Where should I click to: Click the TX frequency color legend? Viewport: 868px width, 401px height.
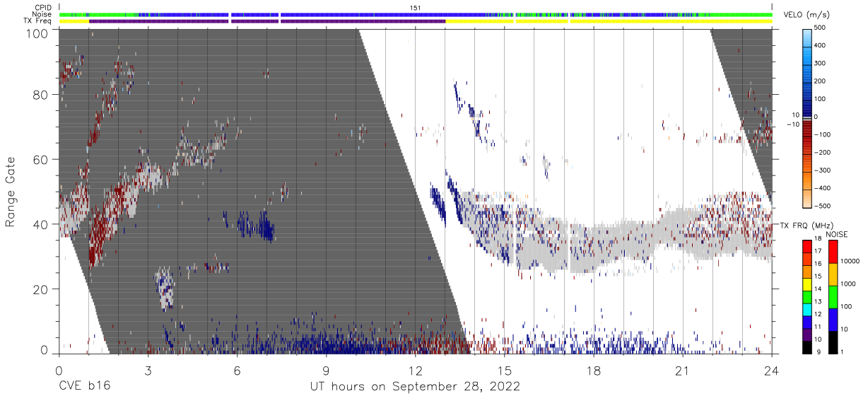pyautogui.click(x=808, y=297)
